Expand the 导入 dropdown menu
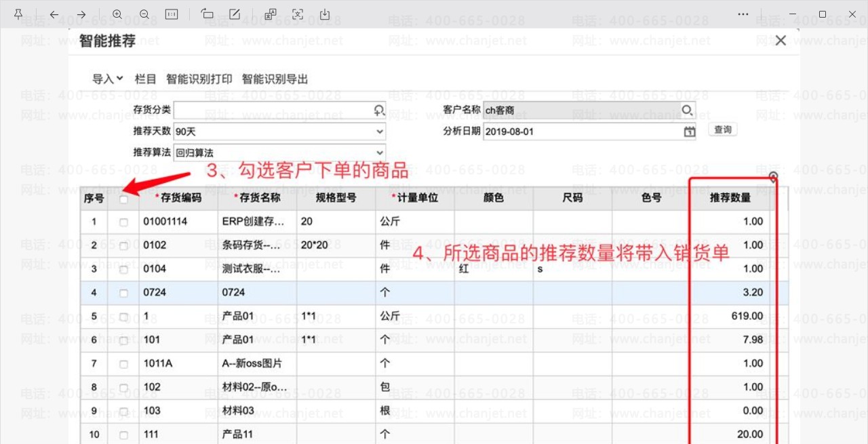This screenshot has width=868, height=444. 108,79
